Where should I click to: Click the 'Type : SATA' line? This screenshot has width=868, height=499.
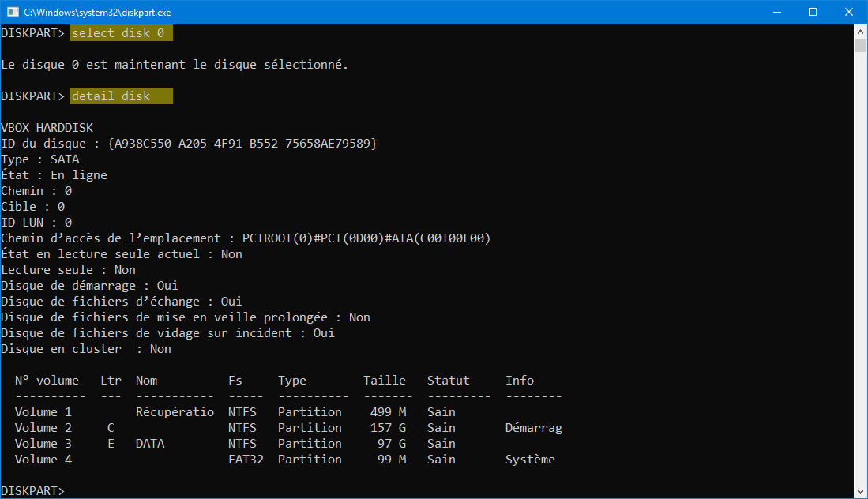click(39, 159)
